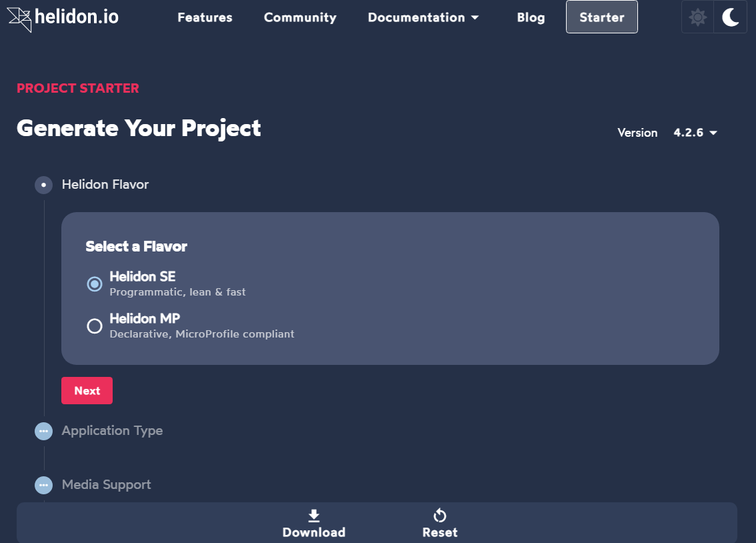Screen dimensions: 756x543
Task: Click the helidon.io logo icon
Action: click(19, 18)
